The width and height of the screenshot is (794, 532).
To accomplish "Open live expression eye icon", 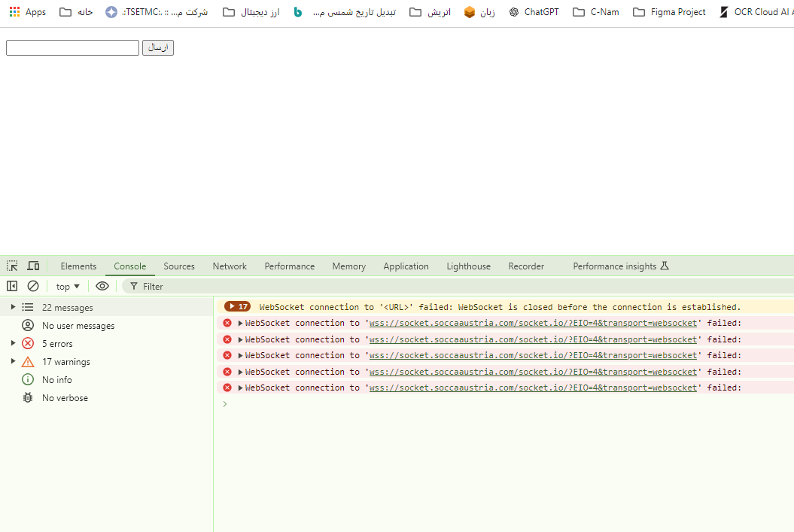I will [102, 286].
